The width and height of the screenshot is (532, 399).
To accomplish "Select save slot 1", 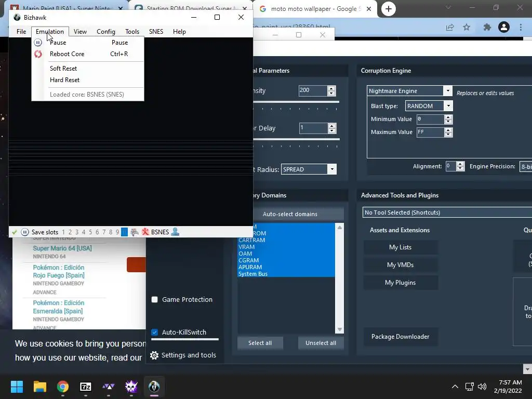I will [63, 232].
